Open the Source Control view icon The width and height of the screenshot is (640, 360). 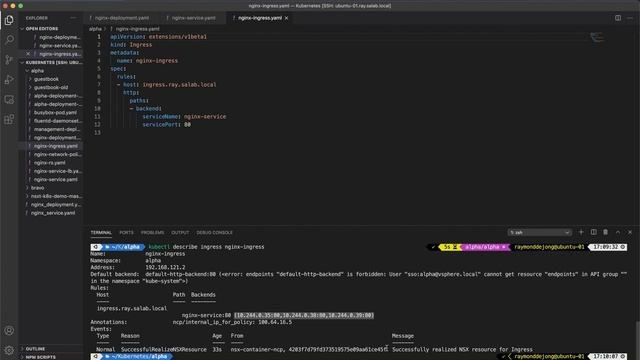tap(9, 60)
